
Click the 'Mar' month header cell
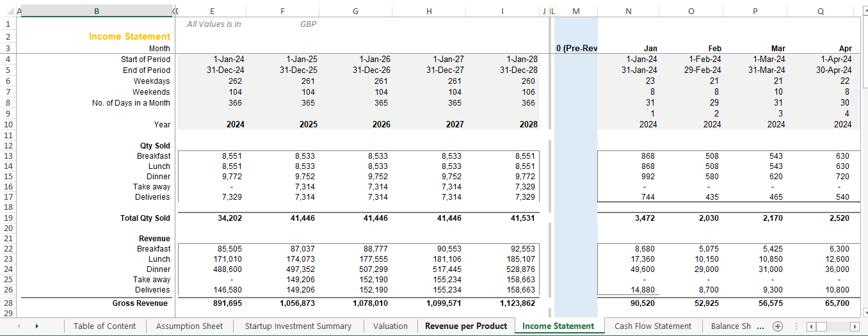778,49
